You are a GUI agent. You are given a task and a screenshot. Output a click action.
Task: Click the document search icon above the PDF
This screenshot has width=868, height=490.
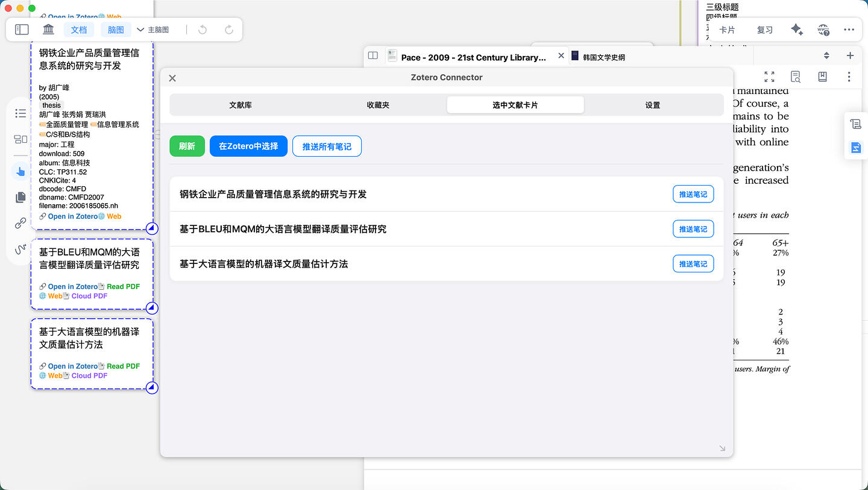[796, 77]
